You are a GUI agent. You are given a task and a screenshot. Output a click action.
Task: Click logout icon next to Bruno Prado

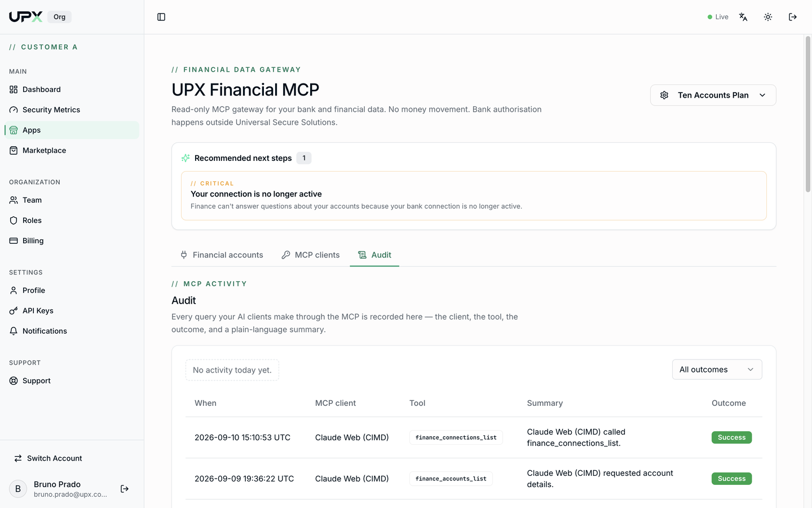pyautogui.click(x=125, y=489)
